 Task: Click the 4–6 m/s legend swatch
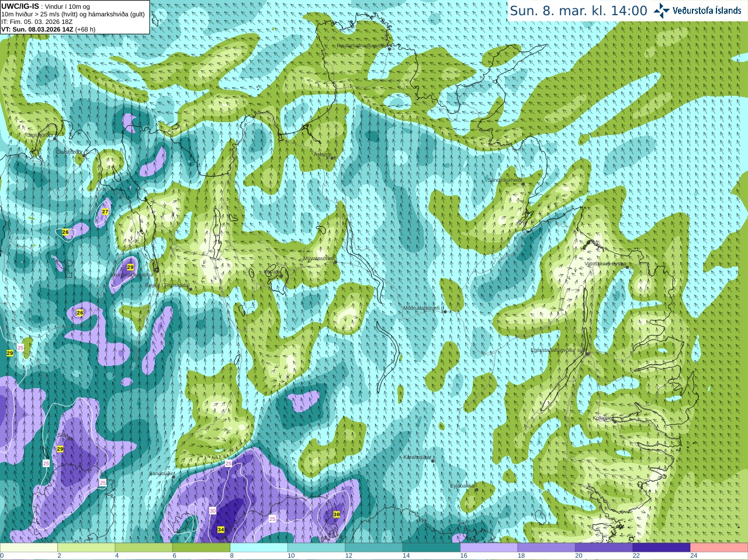[x=144, y=548]
